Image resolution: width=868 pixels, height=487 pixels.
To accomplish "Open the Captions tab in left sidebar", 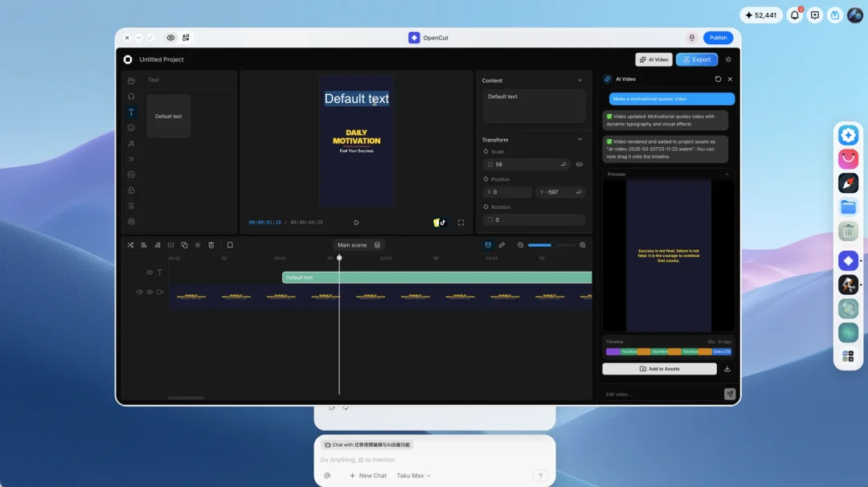I will (131, 174).
